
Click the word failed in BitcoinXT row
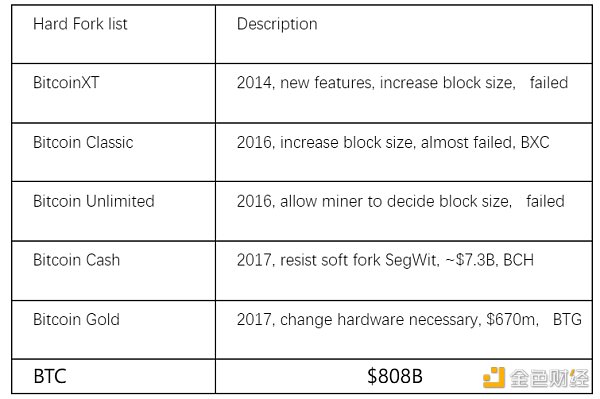(549, 83)
